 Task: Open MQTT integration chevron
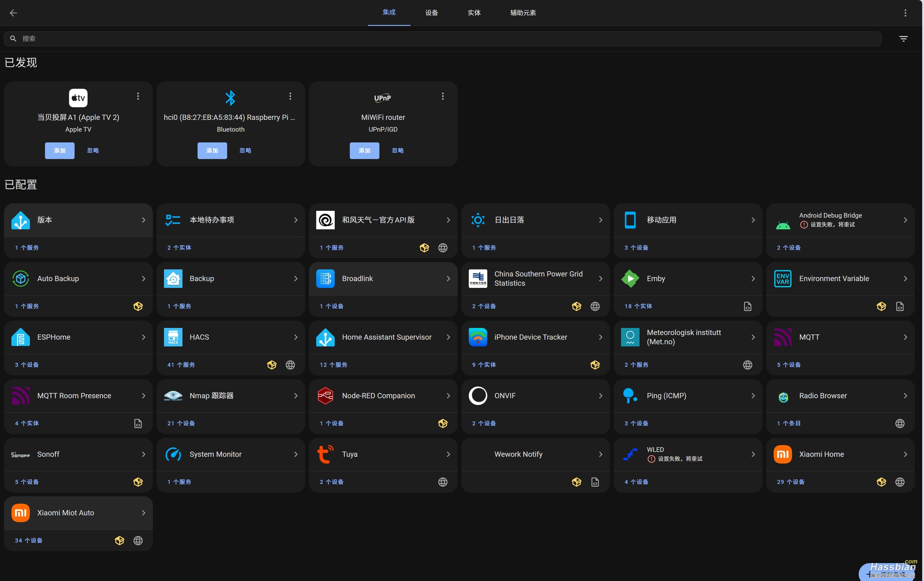(905, 337)
